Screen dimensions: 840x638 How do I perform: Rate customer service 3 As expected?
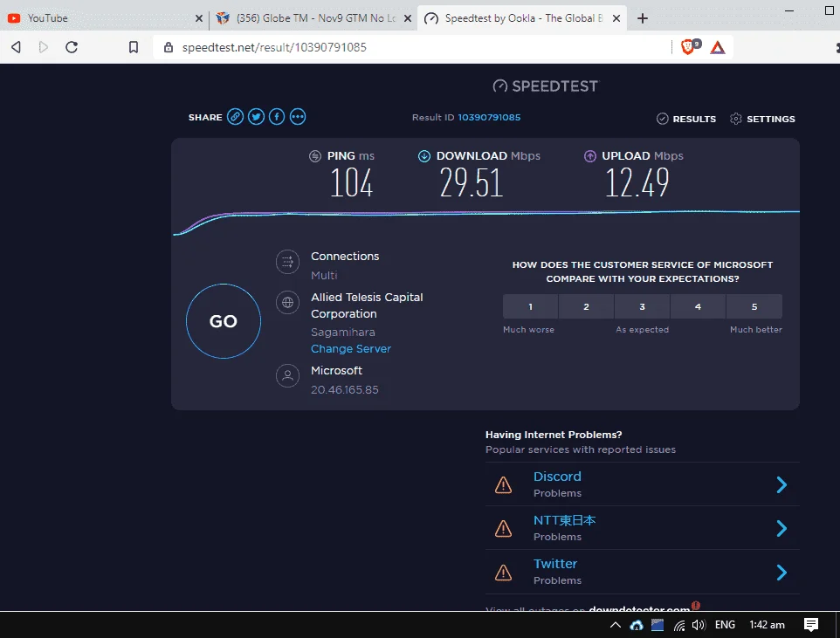642,307
